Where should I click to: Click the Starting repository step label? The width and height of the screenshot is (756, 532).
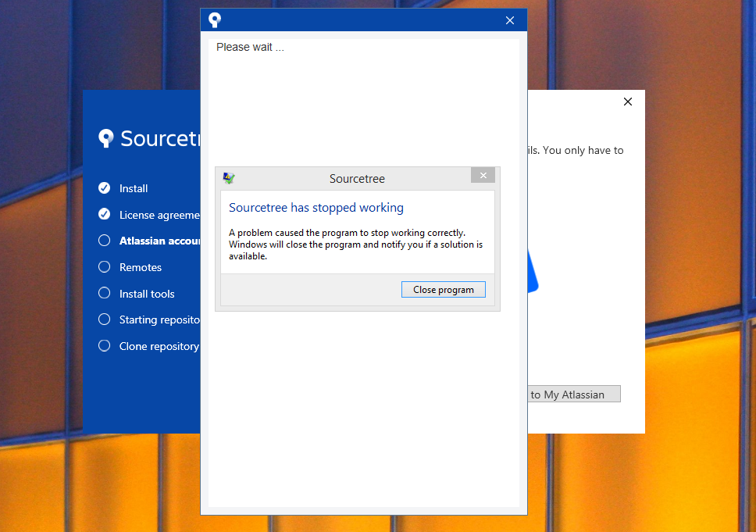click(159, 320)
